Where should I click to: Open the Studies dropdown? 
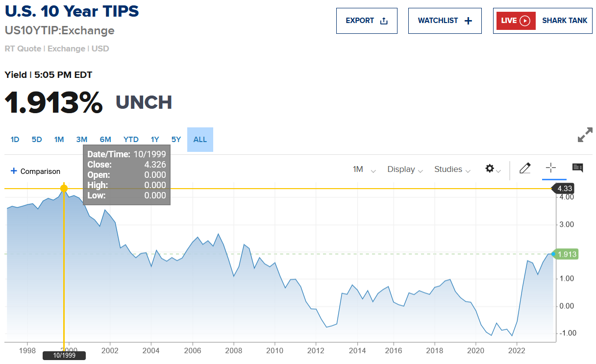[452, 170]
